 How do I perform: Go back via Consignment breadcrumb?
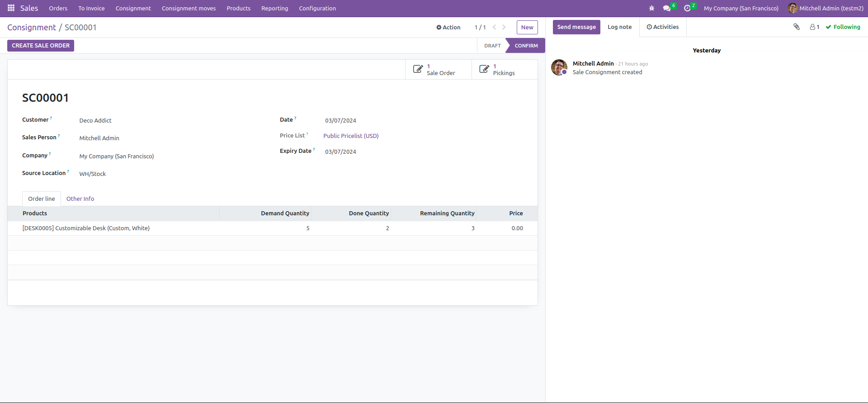(32, 27)
